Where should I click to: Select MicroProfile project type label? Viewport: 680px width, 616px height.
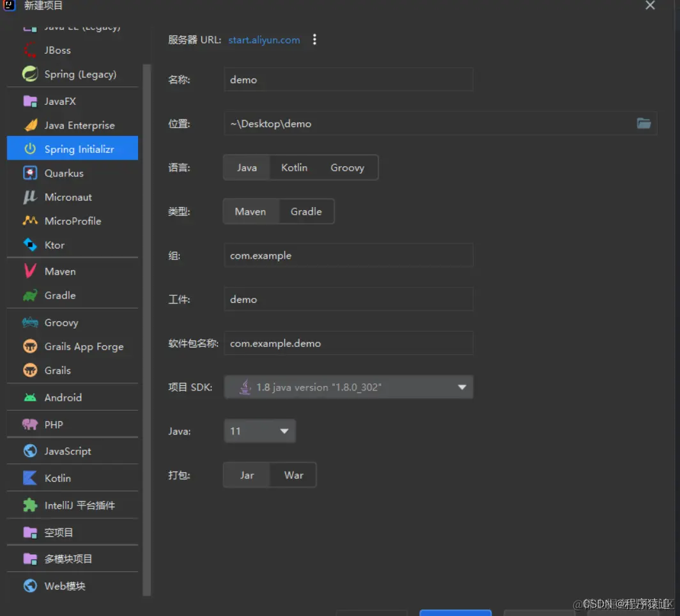pos(73,221)
